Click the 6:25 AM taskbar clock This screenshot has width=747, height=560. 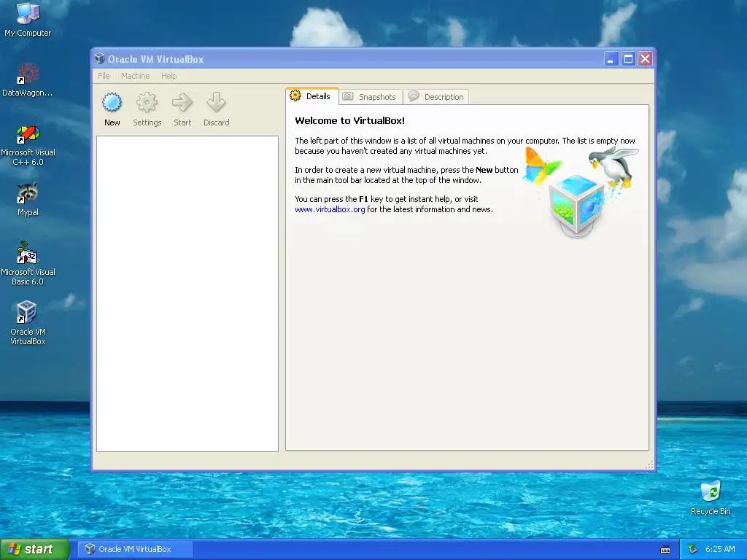720,549
